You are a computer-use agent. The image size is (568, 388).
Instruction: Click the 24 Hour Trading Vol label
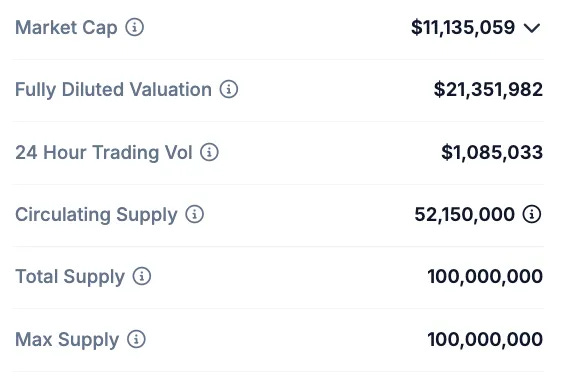pyautogui.click(x=104, y=153)
